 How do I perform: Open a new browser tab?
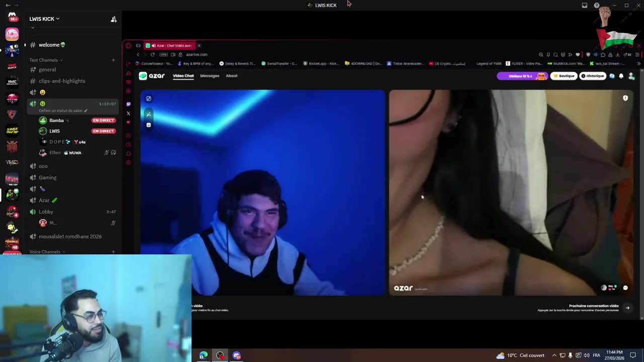click(199, 46)
